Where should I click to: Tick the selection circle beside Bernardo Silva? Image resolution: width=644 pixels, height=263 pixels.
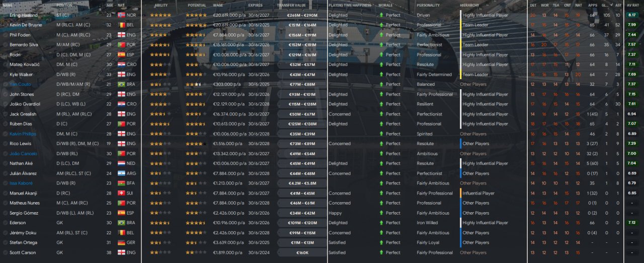click(5, 45)
